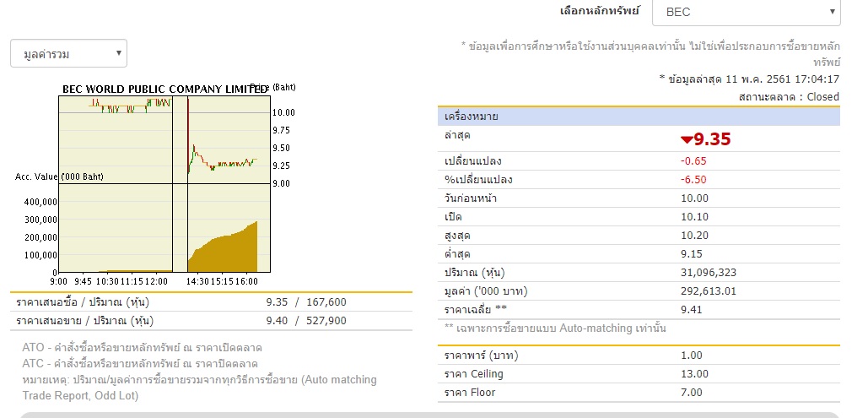Viewport: 868px width, 418px height.
Task: Select the Ceiling price value 13.00
Action: (695, 374)
